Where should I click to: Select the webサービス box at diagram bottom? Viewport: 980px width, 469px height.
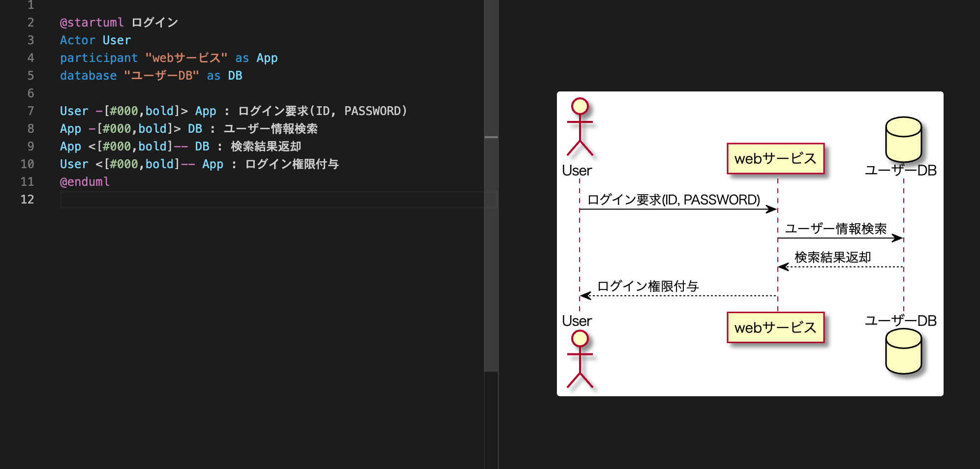775,327
